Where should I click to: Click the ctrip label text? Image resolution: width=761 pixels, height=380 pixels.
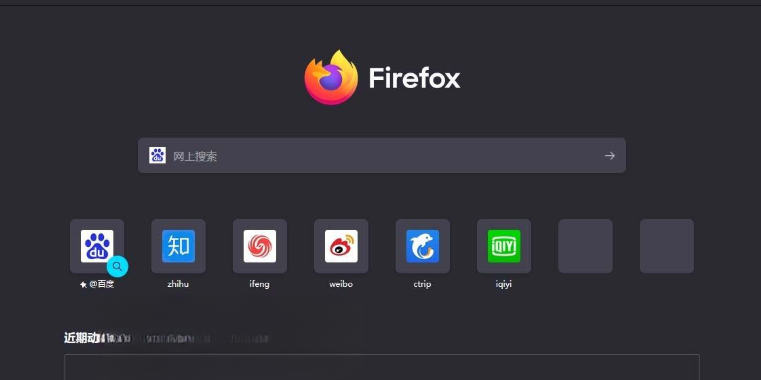[422, 284]
